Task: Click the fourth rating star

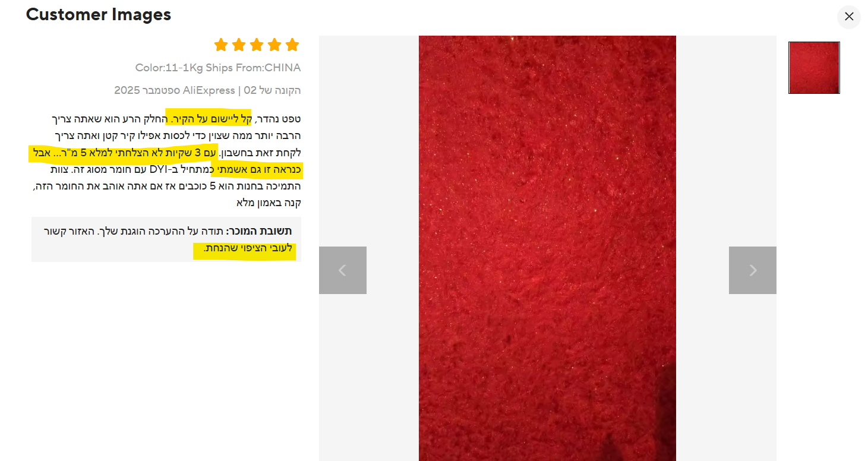Action: tap(274, 45)
